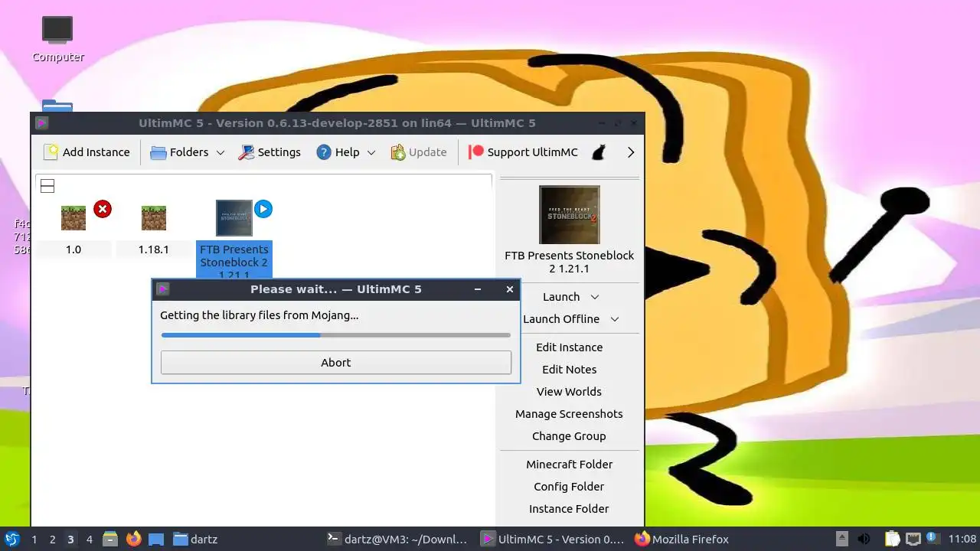980x551 pixels.
Task: Click the Add Instance toolbar button
Action: (87, 152)
